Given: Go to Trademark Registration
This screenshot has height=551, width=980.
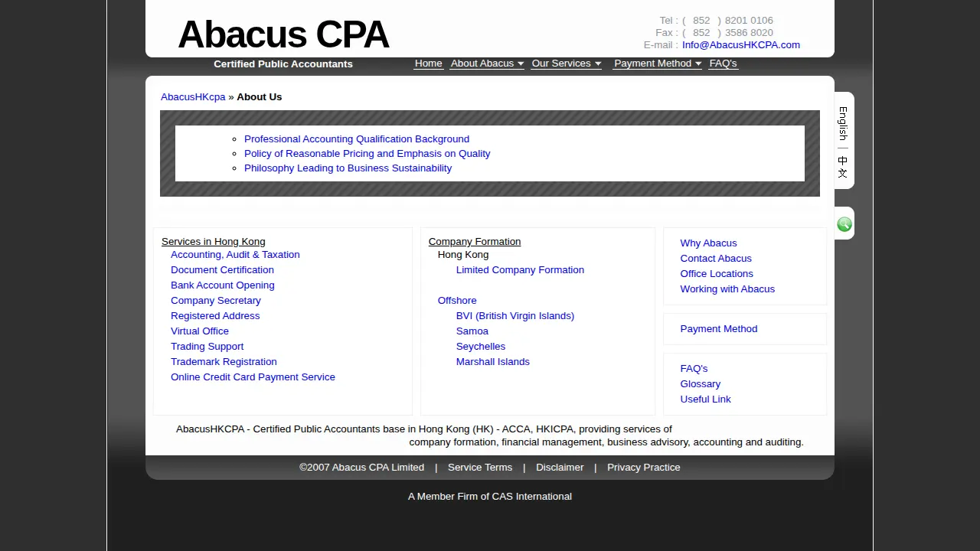Looking at the screenshot, I should pyautogui.click(x=224, y=362).
